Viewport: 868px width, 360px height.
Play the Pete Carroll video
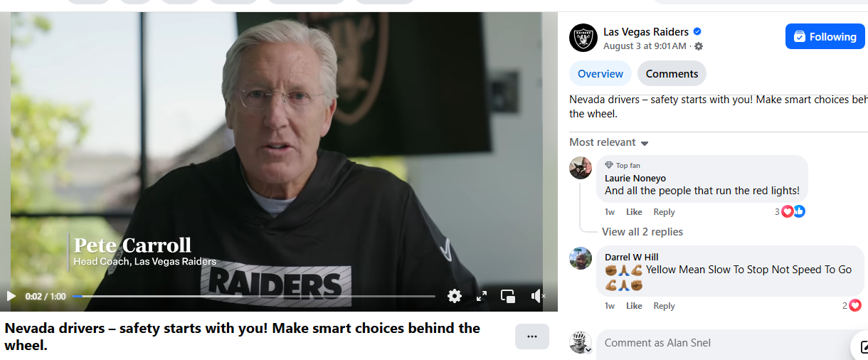[x=11, y=296]
